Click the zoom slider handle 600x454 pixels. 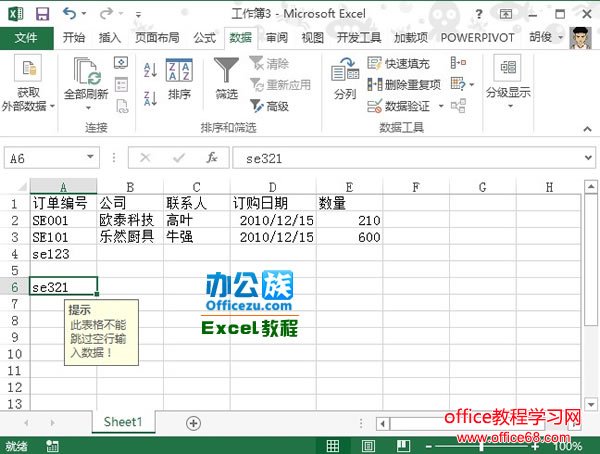(x=481, y=446)
